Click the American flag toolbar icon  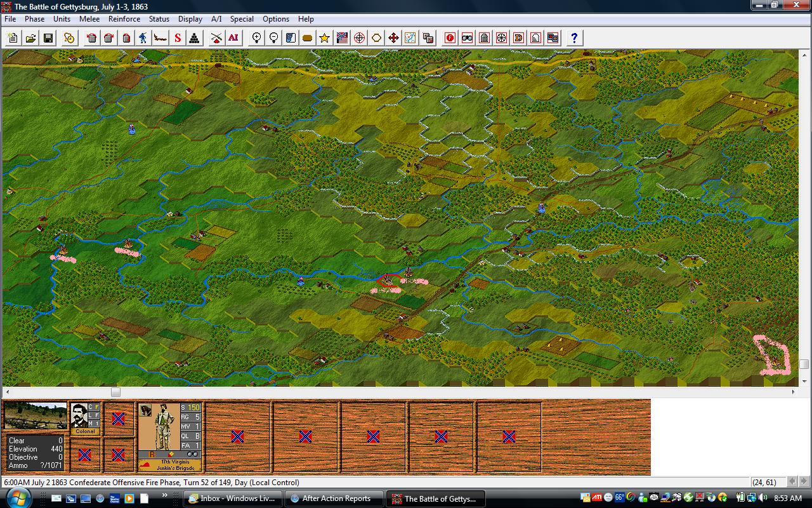click(x=342, y=38)
